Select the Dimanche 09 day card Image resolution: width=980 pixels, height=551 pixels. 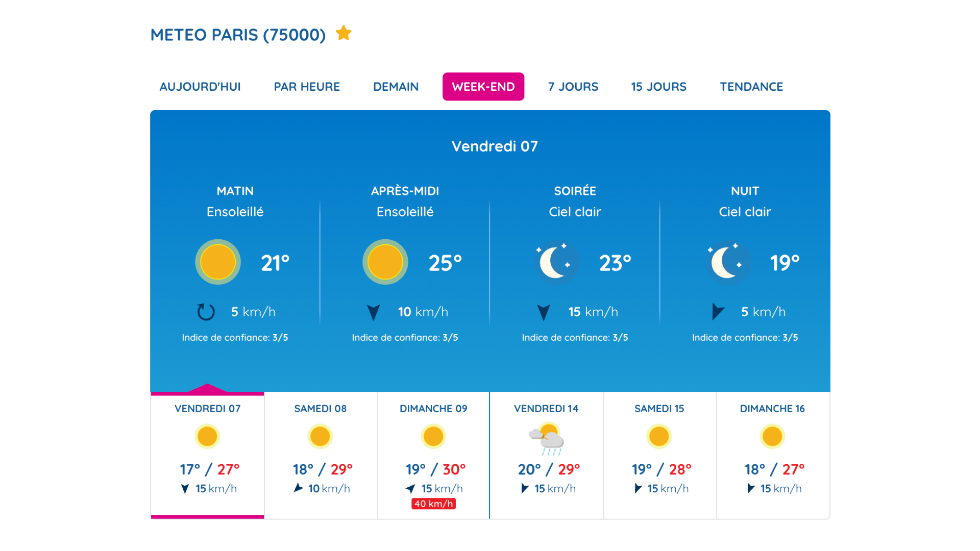[x=433, y=455]
